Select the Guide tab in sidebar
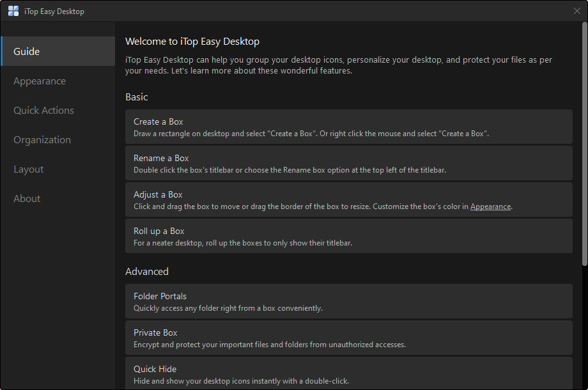This screenshot has height=390, width=588. point(58,52)
